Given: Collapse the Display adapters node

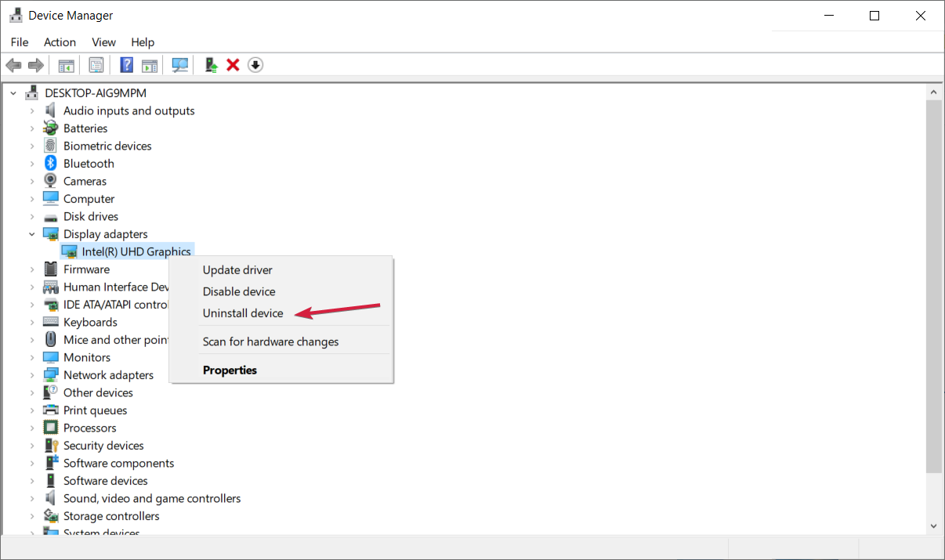Looking at the screenshot, I should tap(32, 234).
